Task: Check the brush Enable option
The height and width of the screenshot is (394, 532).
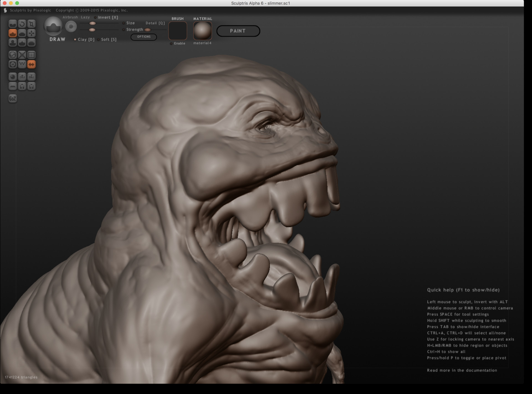Action: point(178,43)
